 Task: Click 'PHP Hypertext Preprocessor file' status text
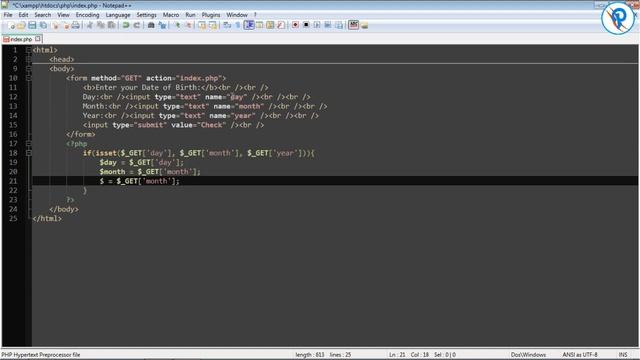(41, 355)
